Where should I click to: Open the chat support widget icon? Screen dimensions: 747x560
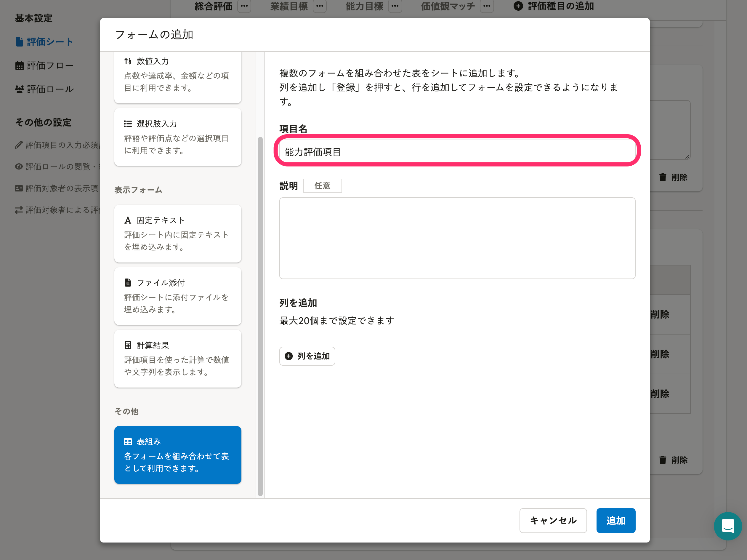[x=728, y=526]
